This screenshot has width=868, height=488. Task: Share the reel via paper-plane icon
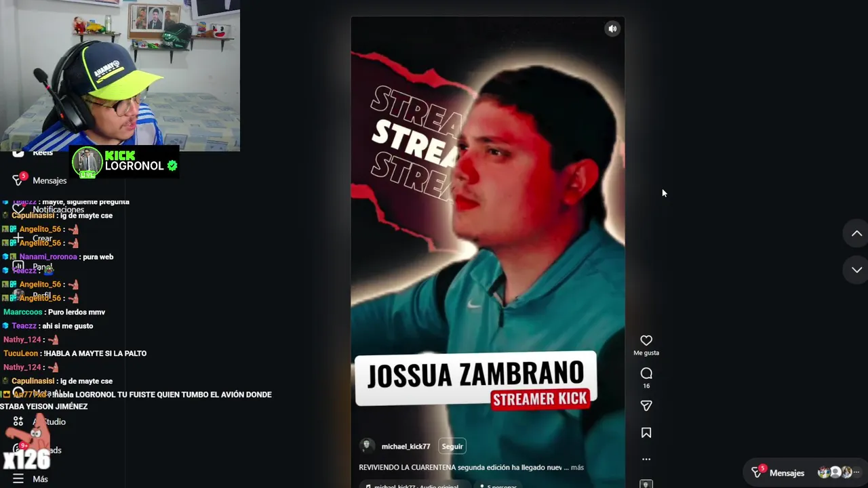pyautogui.click(x=646, y=405)
